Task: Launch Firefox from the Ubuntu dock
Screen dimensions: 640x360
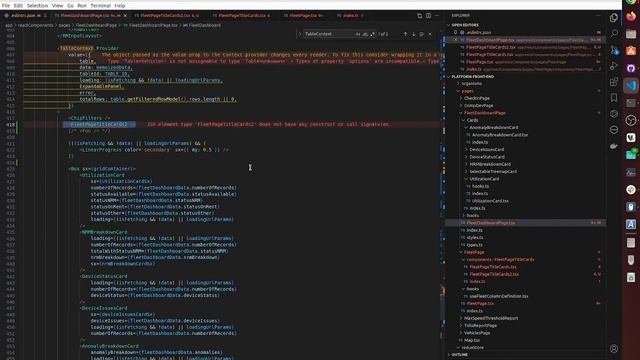Action: [x=631, y=17]
